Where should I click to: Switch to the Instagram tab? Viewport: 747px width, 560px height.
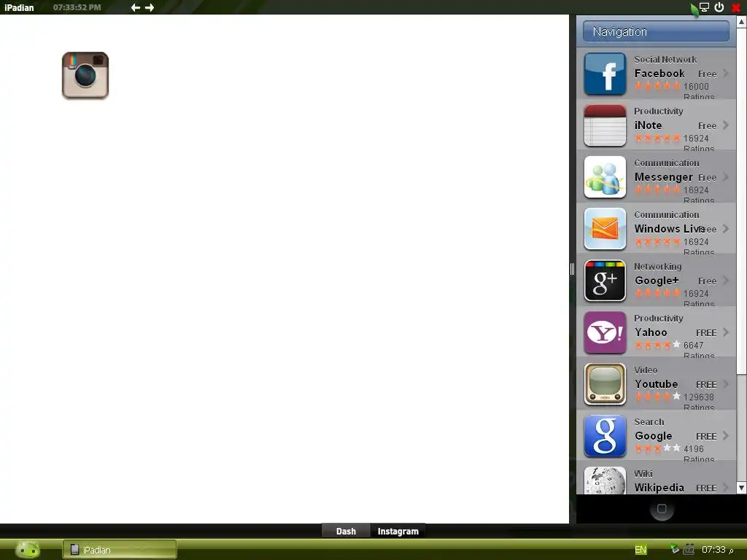[x=398, y=531]
